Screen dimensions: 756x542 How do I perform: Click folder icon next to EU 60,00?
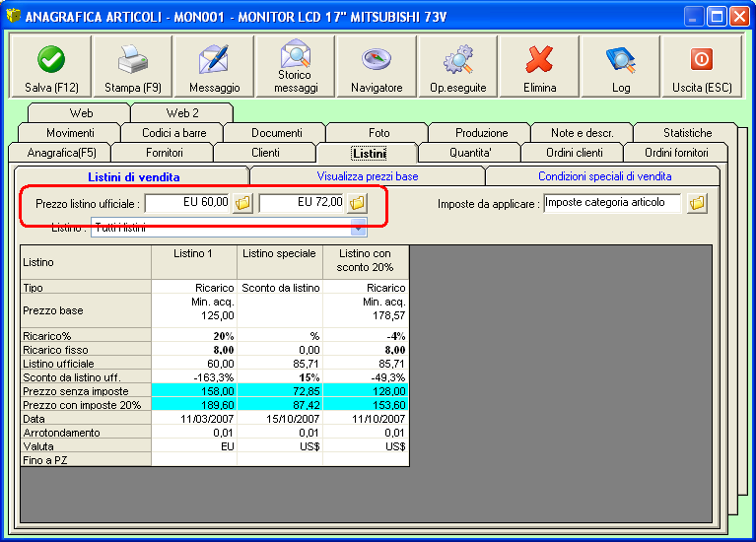243,203
